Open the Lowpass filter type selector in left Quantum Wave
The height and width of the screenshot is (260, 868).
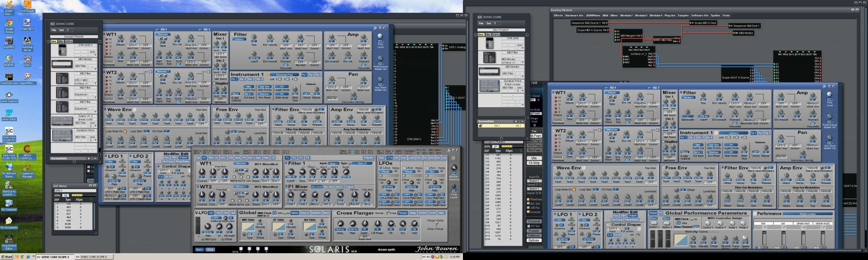coord(240,39)
